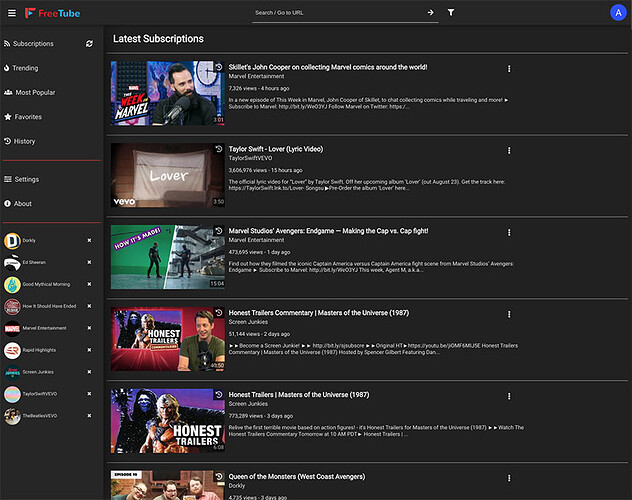Toggle the hamburger sidebar menu
632x500 pixels.
click(12, 13)
